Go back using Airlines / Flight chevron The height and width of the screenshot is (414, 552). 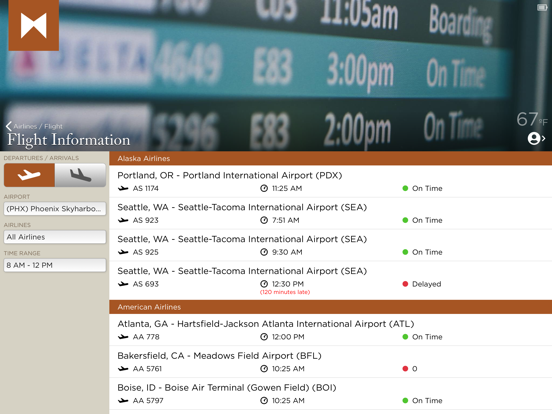[9, 126]
